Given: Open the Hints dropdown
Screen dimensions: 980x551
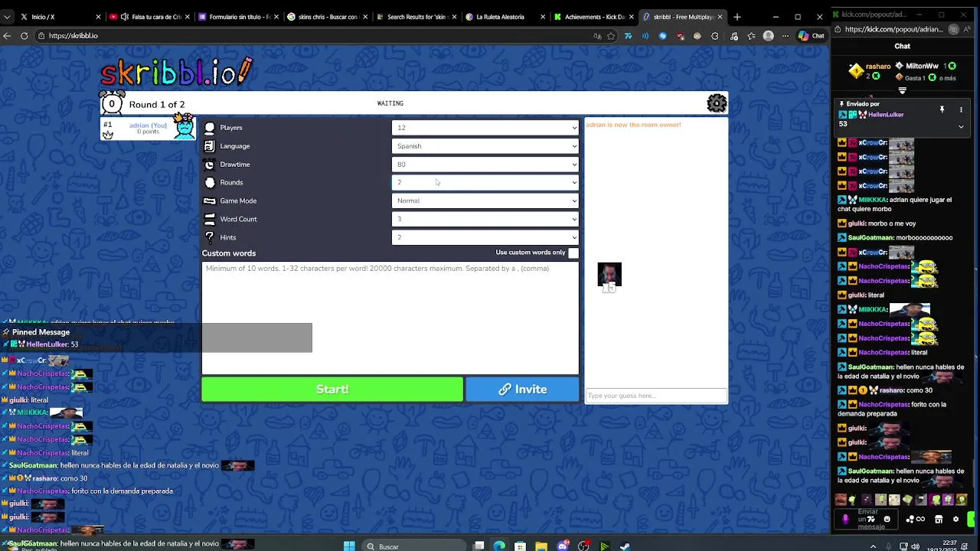Looking at the screenshot, I should 485,237.
